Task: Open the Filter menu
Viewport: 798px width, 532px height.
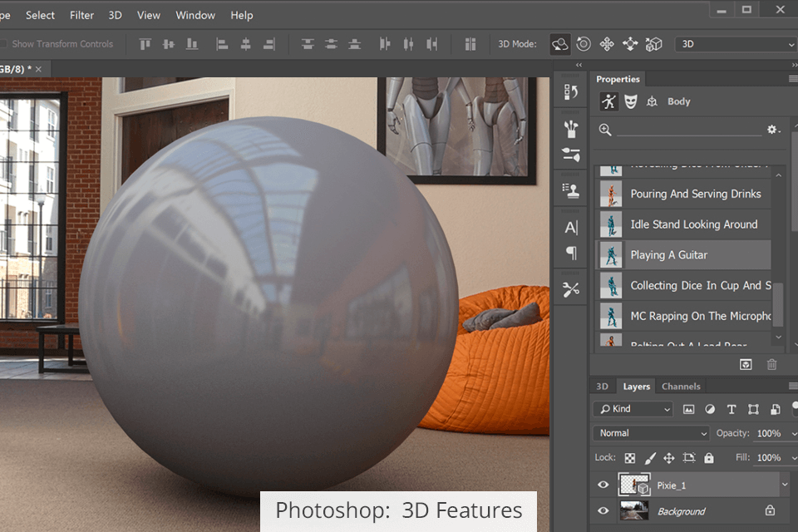Action: pyautogui.click(x=81, y=15)
